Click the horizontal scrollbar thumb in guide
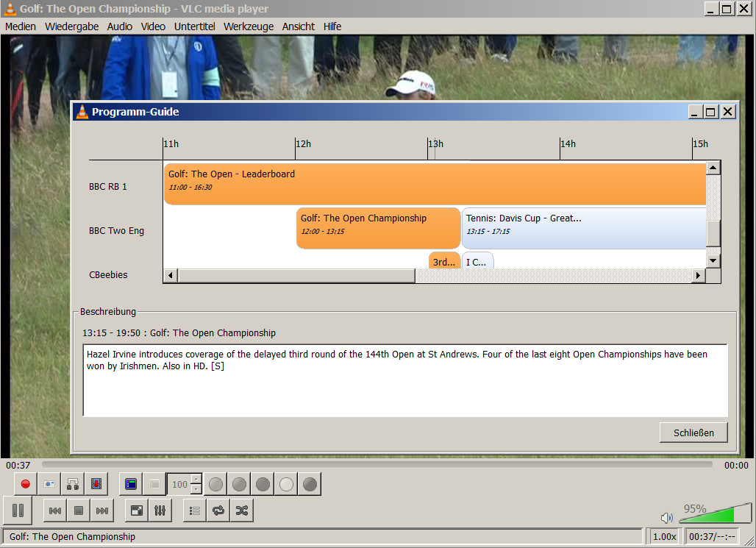This screenshot has height=548, width=756. 296,275
